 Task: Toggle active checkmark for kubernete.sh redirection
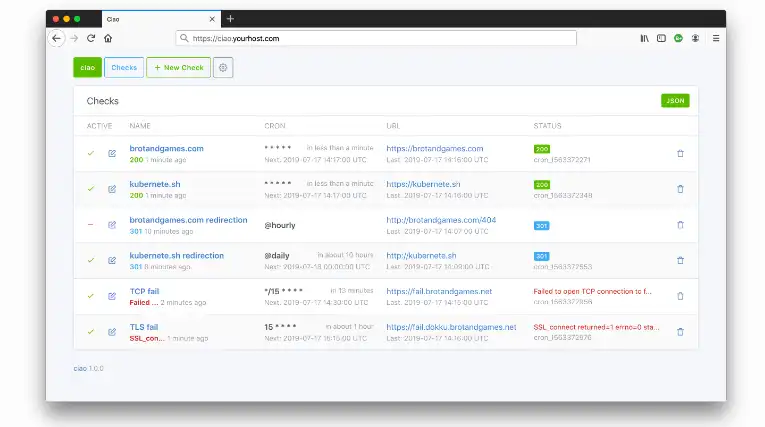pyautogui.click(x=90, y=260)
